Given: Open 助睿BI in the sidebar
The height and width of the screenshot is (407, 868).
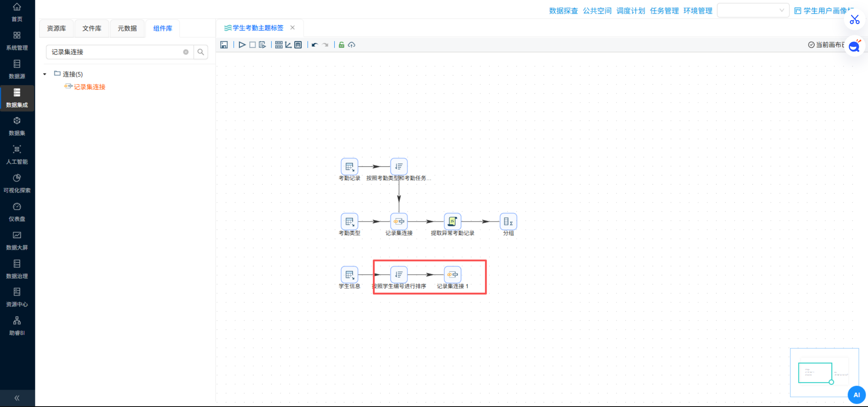Looking at the screenshot, I should point(17,326).
